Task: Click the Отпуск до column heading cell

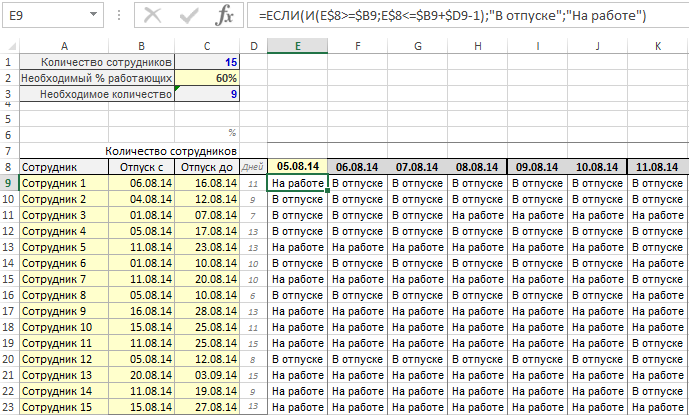Action: (207, 167)
